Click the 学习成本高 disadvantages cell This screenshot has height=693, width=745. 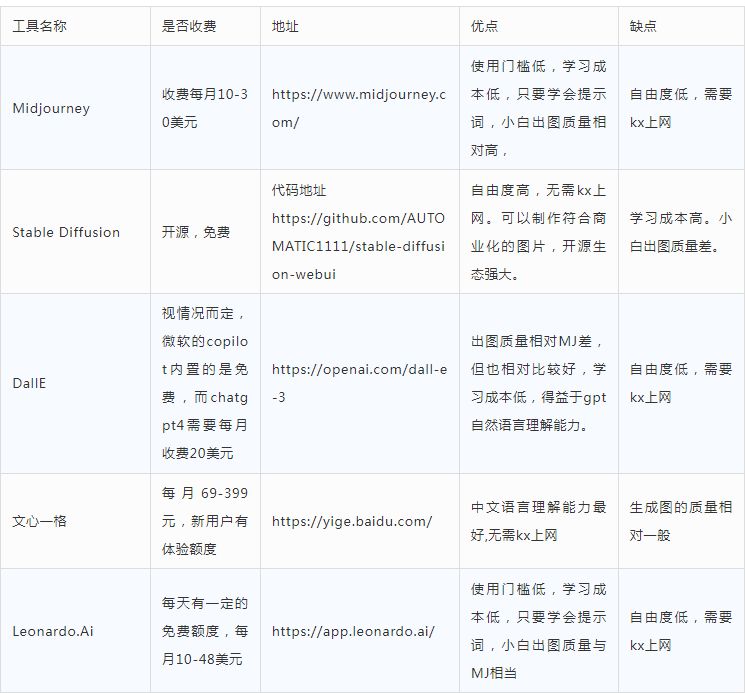681,232
